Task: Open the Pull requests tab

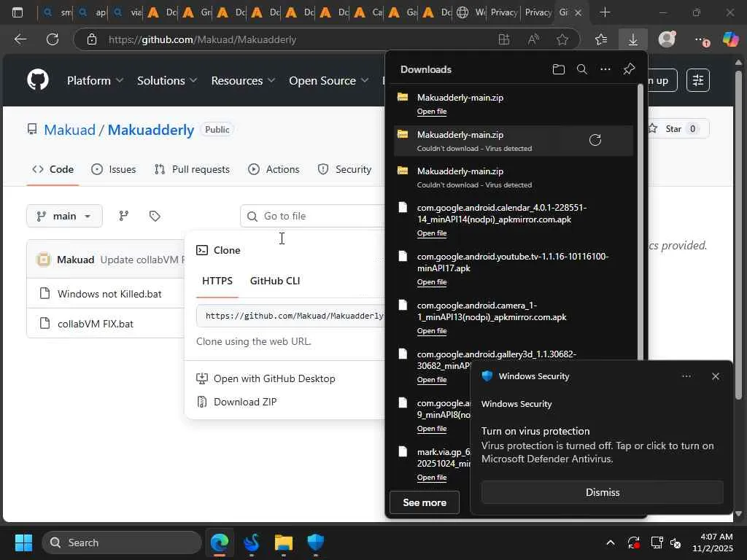Action: point(192,169)
